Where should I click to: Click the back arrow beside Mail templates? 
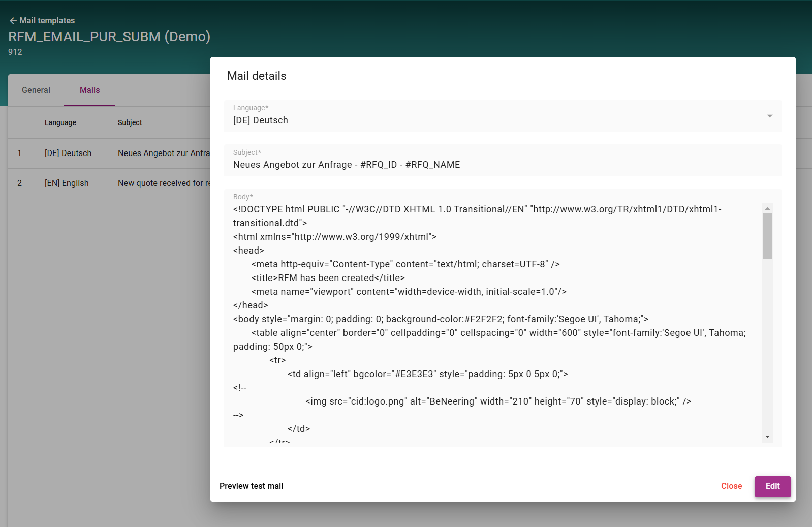[x=13, y=21]
